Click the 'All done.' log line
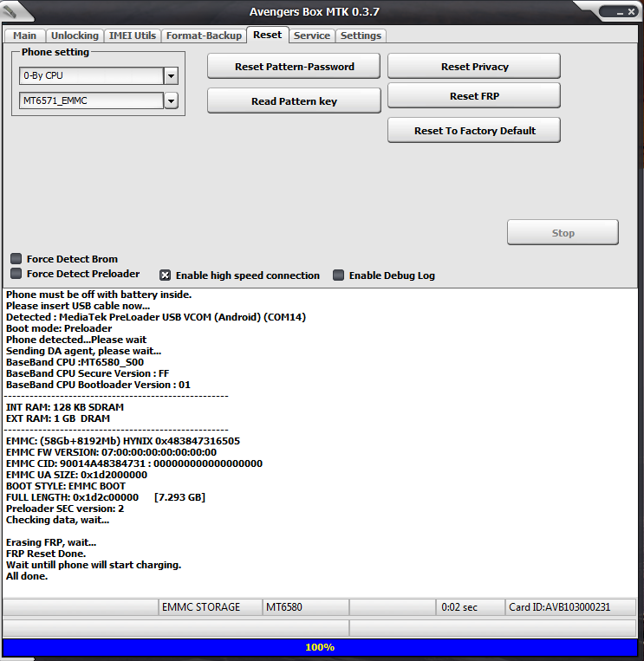 27,576
